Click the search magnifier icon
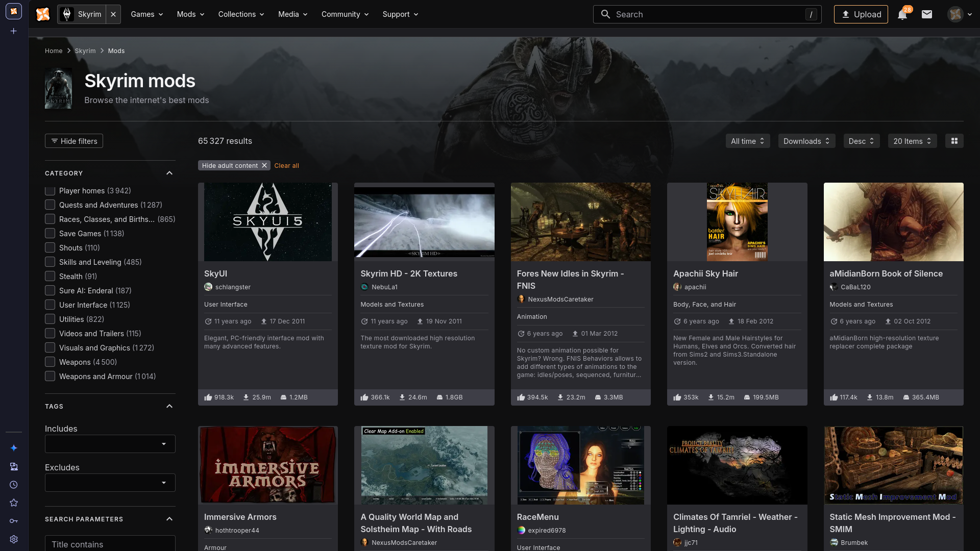 point(605,14)
